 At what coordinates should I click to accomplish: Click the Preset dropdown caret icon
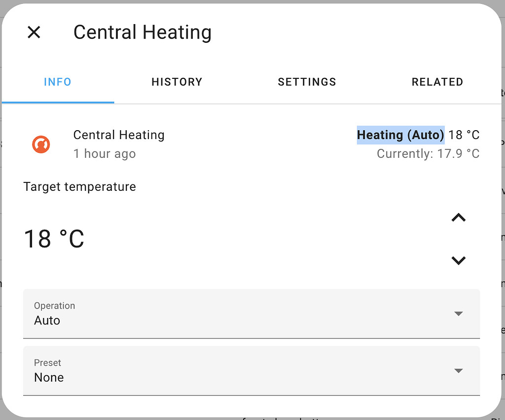[459, 371]
